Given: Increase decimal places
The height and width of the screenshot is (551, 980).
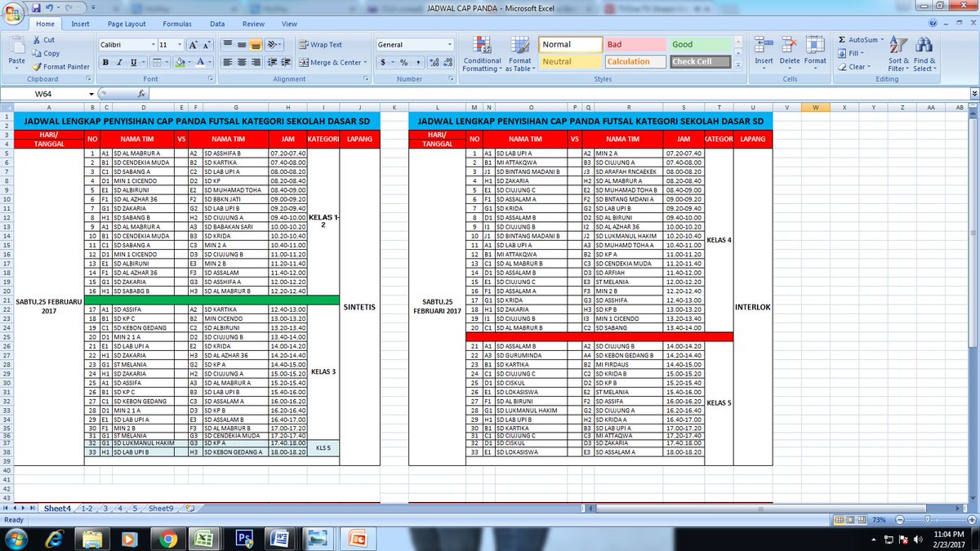Looking at the screenshot, I should (434, 62).
